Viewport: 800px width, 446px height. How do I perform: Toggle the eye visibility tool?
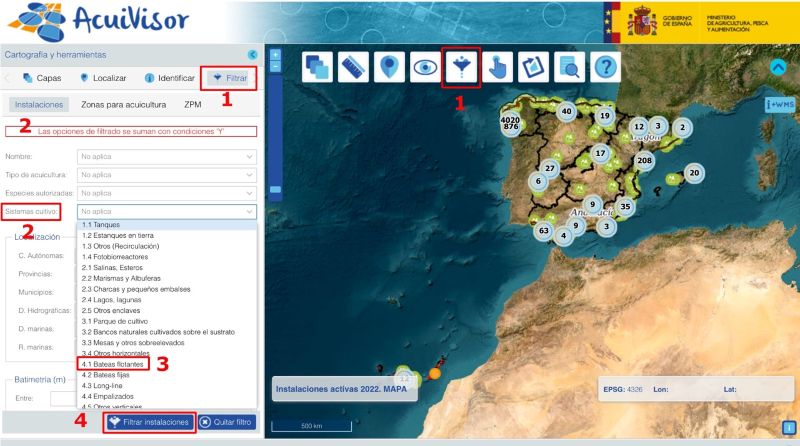click(x=426, y=67)
